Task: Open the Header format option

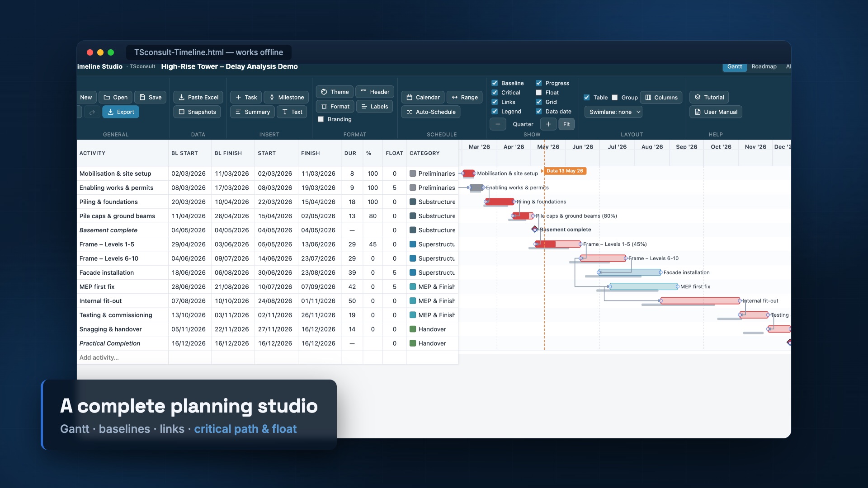Action: [375, 92]
